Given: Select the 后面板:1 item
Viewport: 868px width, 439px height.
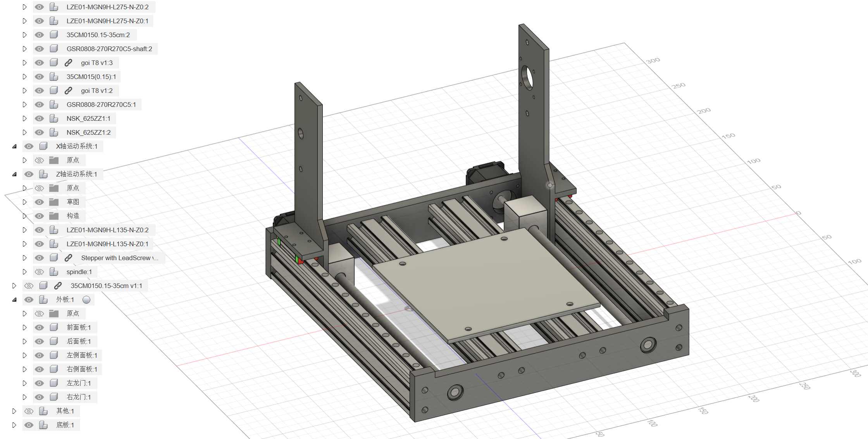Looking at the screenshot, I should click(x=79, y=341).
